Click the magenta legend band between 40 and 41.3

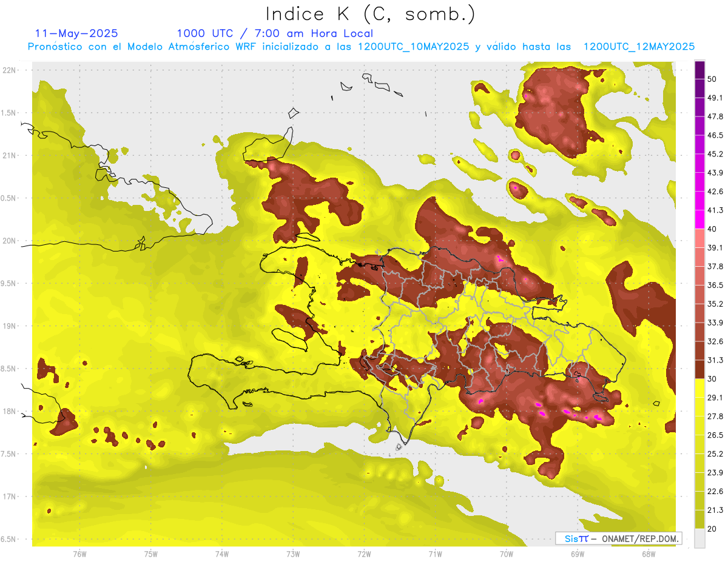pyautogui.click(x=699, y=219)
